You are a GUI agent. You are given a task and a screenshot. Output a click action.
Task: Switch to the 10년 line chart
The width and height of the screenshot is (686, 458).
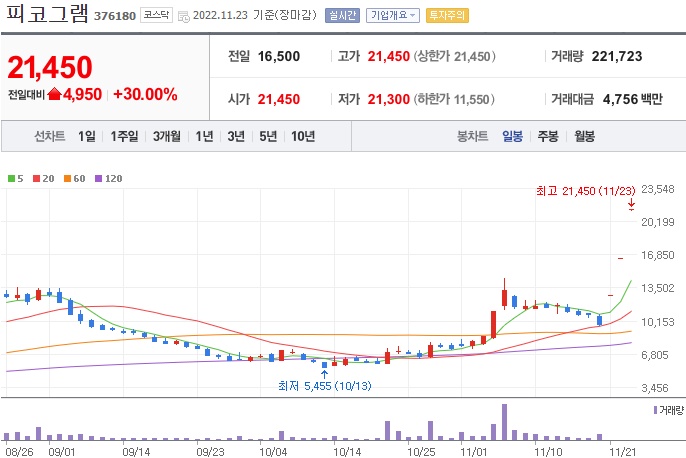point(302,137)
